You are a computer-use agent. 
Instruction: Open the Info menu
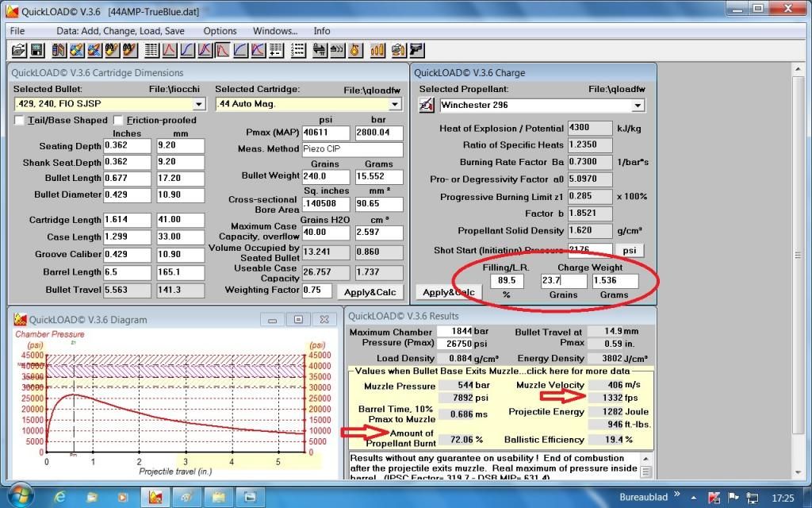[x=322, y=31]
